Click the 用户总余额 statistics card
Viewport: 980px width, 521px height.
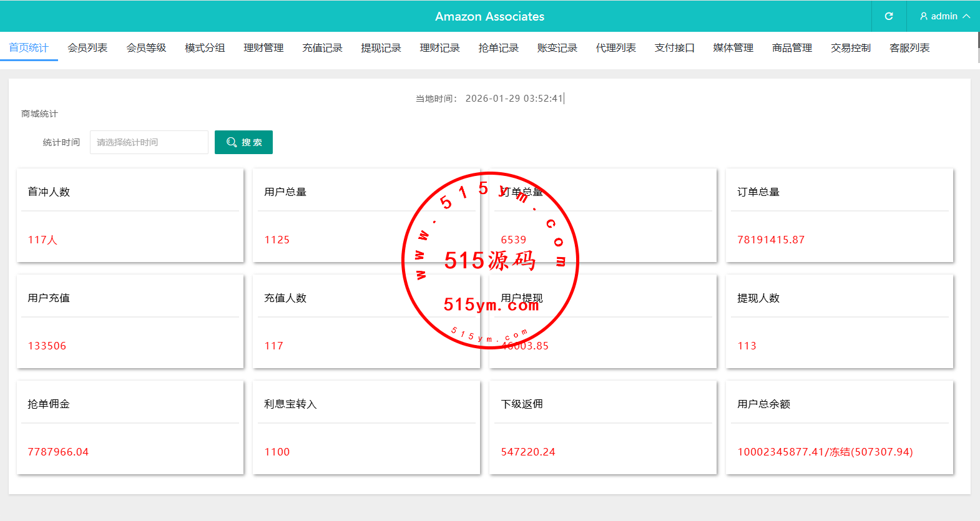point(839,427)
